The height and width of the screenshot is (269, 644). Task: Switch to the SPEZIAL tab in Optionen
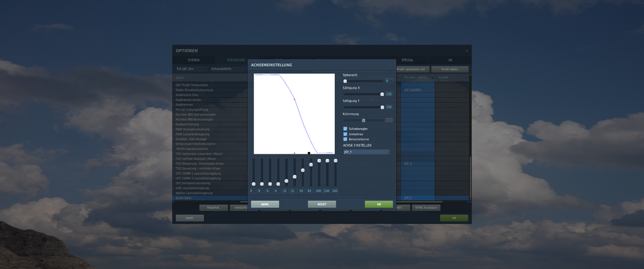click(x=408, y=60)
